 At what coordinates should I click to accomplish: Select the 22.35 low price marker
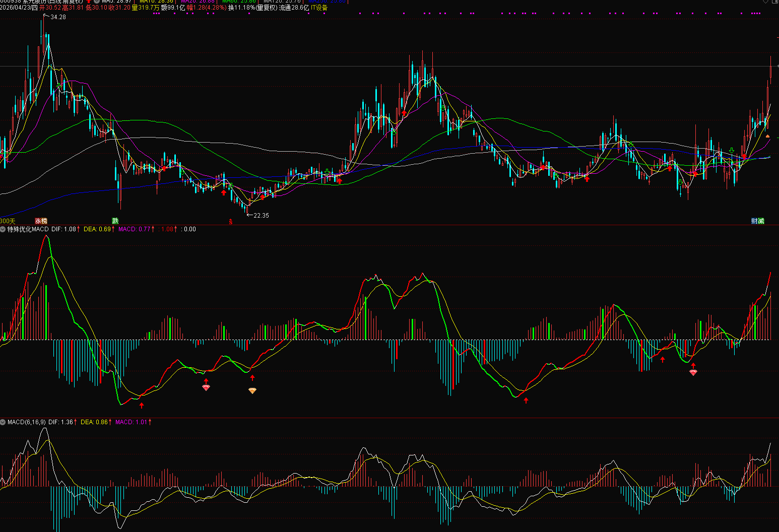(261, 216)
